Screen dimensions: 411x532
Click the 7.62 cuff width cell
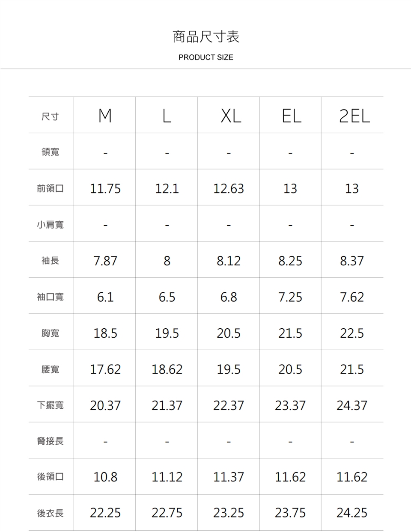pyautogui.click(x=352, y=297)
